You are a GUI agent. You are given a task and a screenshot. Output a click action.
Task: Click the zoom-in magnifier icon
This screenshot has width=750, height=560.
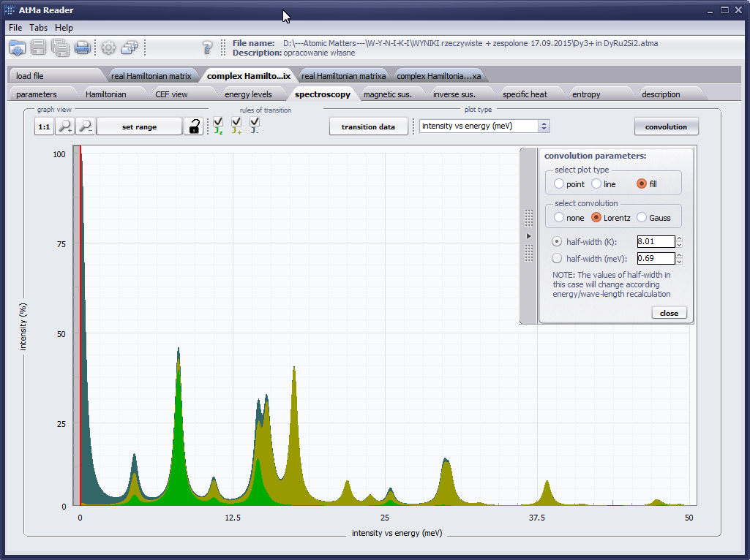(x=65, y=126)
